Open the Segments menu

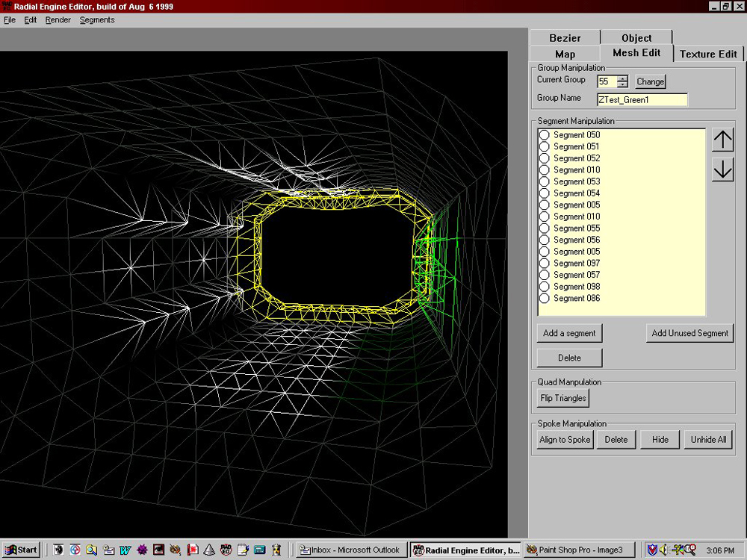click(x=97, y=20)
